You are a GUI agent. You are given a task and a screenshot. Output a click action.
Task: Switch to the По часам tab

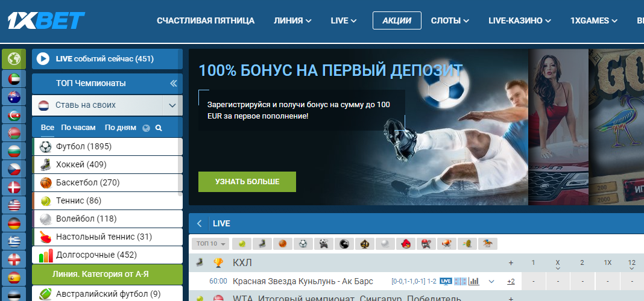(x=78, y=128)
